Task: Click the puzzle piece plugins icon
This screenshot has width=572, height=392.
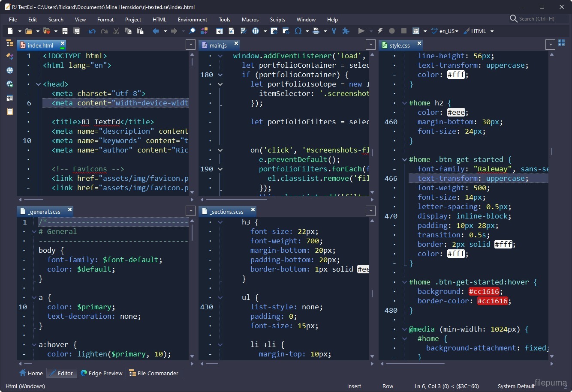Action: tap(346, 31)
